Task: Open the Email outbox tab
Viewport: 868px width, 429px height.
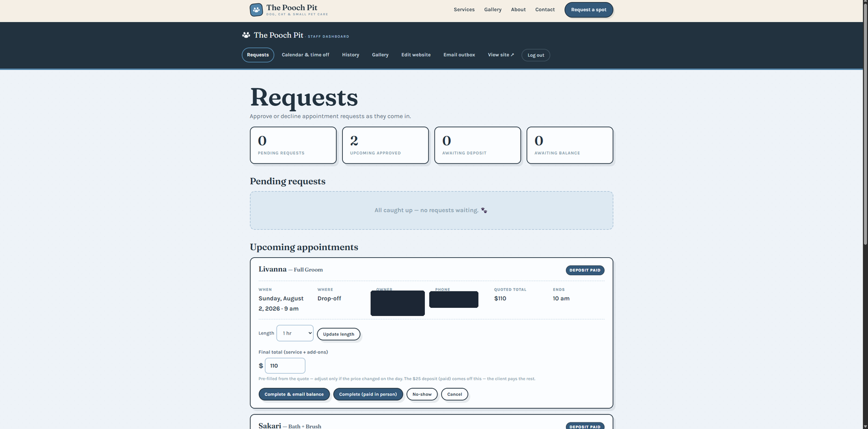Action: tap(459, 55)
